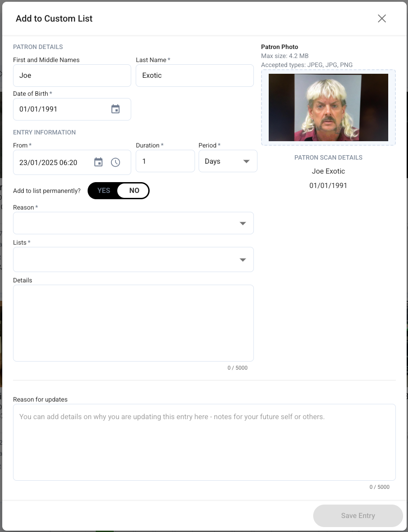Click Joe Exotic's mugshot thumbnail
This screenshot has height=532, width=408.
point(328,107)
